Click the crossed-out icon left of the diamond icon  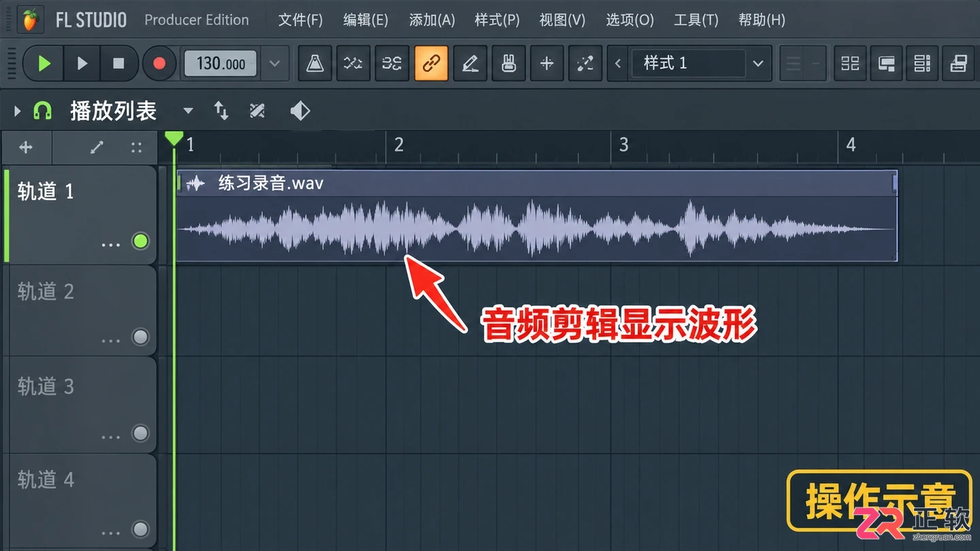[257, 110]
